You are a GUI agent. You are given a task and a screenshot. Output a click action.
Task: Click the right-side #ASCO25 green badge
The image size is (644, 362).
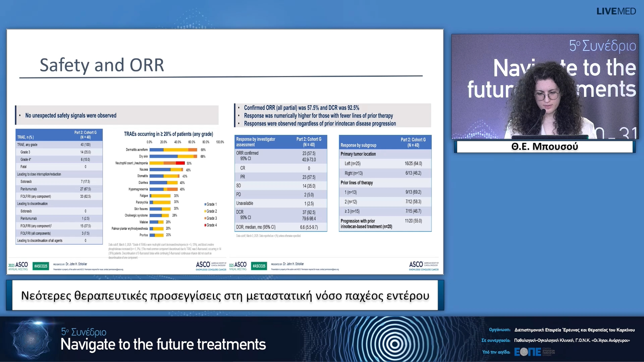pyautogui.click(x=259, y=266)
